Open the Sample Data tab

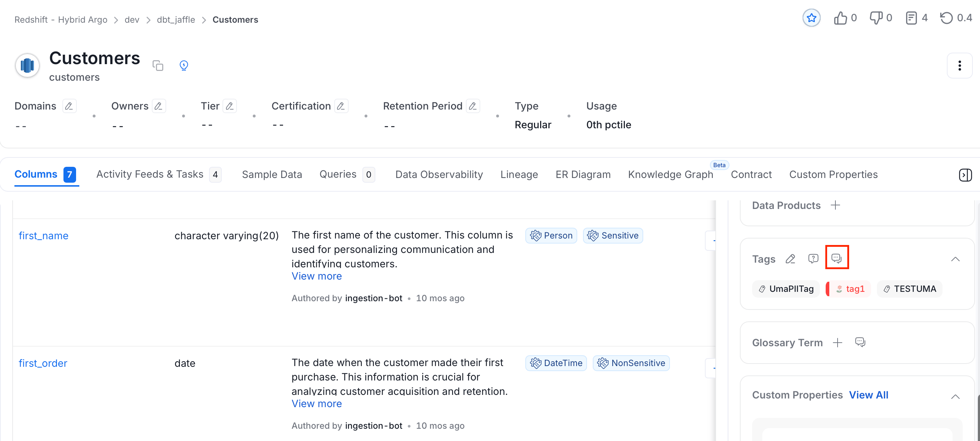272,174
